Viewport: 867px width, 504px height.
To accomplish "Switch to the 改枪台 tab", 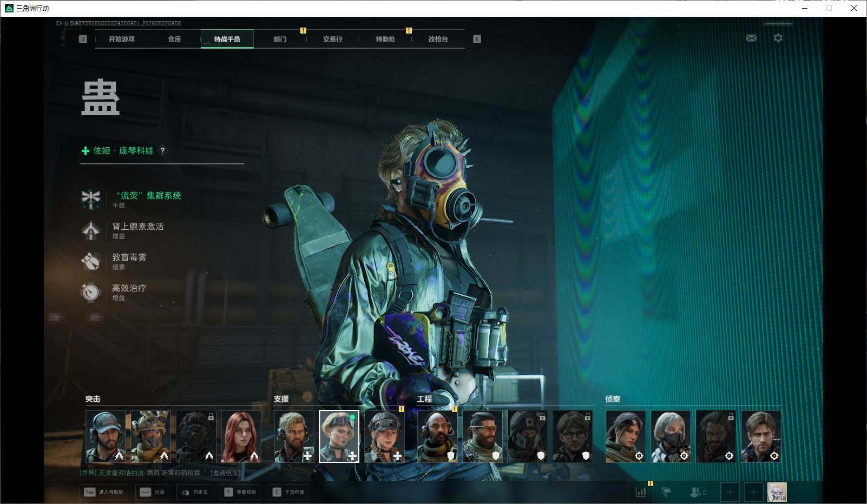I will (438, 39).
